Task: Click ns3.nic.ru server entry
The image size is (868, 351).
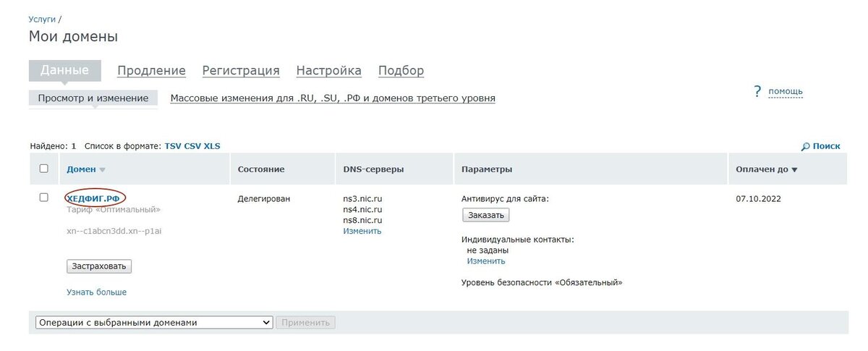Action: click(362, 198)
